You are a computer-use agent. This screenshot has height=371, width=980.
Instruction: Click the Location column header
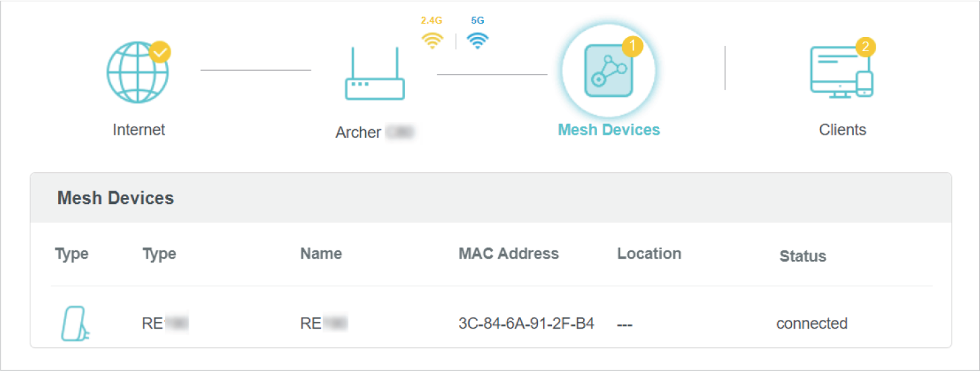(x=649, y=254)
